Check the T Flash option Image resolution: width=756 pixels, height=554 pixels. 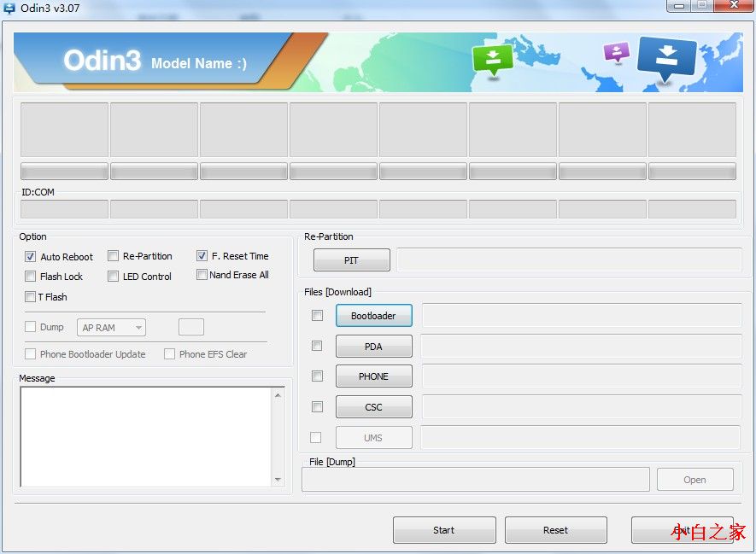pyautogui.click(x=30, y=297)
